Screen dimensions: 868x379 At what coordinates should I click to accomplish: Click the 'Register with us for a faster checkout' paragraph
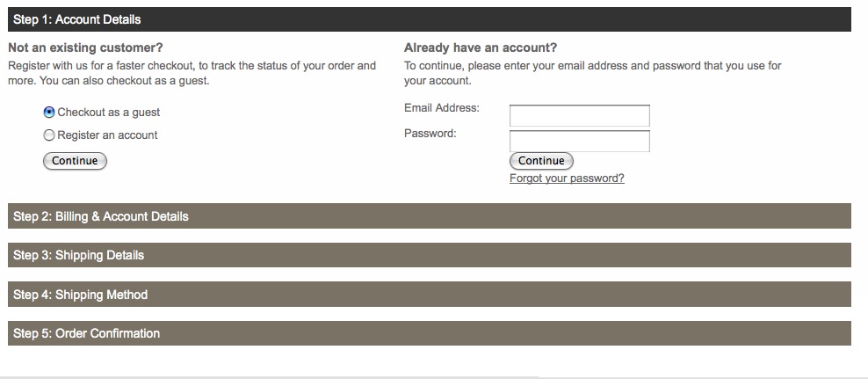(x=192, y=73)
